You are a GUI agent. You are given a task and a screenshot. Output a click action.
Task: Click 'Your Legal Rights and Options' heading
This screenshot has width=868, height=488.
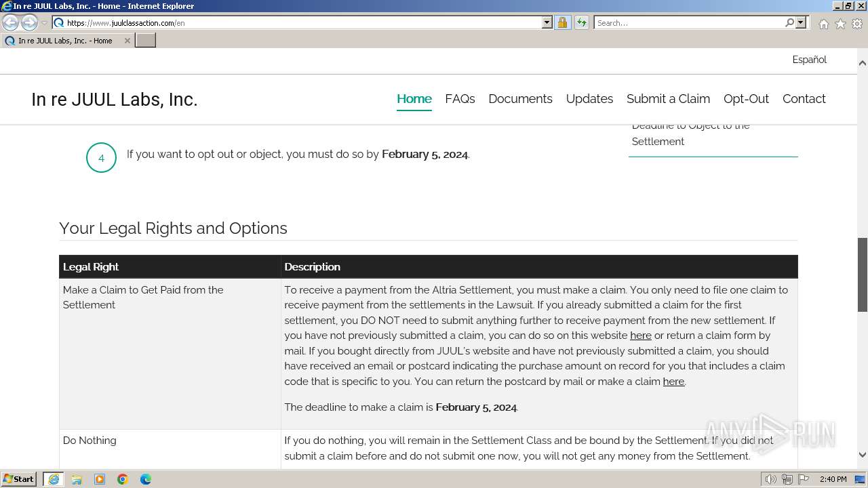173,228
